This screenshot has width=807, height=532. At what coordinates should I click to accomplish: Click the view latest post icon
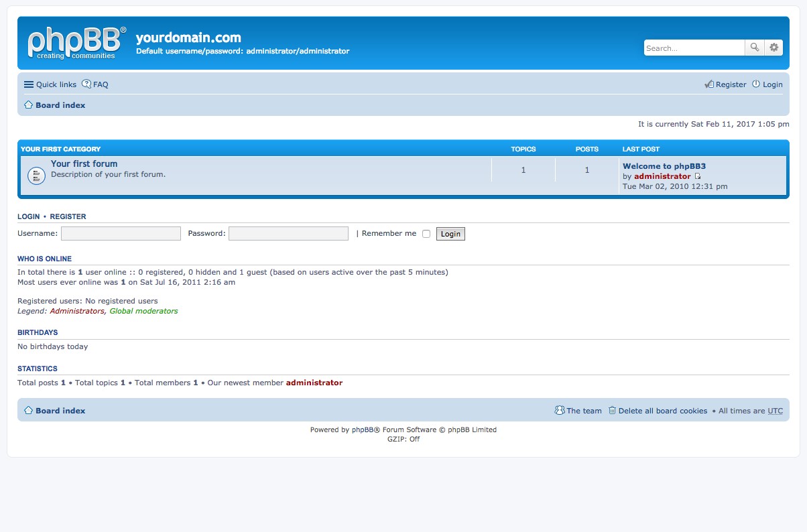click(x=698, y=177)
